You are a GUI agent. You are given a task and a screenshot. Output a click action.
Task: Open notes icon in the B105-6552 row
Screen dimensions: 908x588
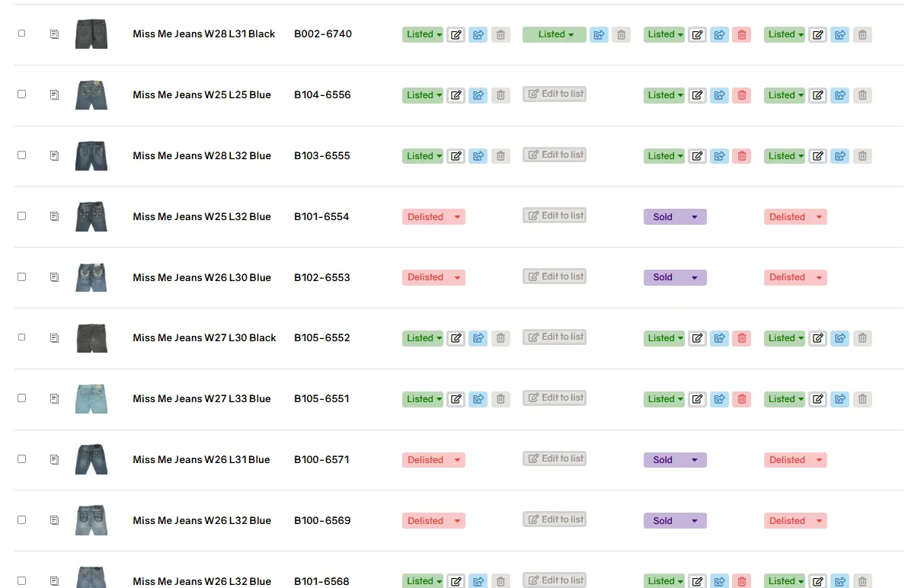[54, 338]
